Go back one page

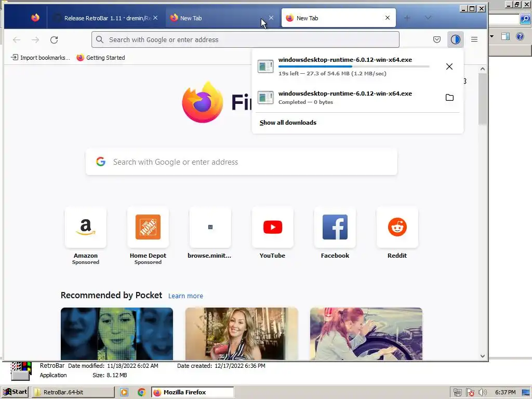click(x=17, y=39)
